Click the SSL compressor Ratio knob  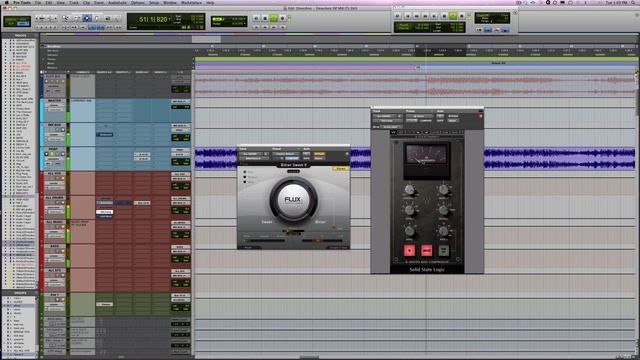coord(409,231)
